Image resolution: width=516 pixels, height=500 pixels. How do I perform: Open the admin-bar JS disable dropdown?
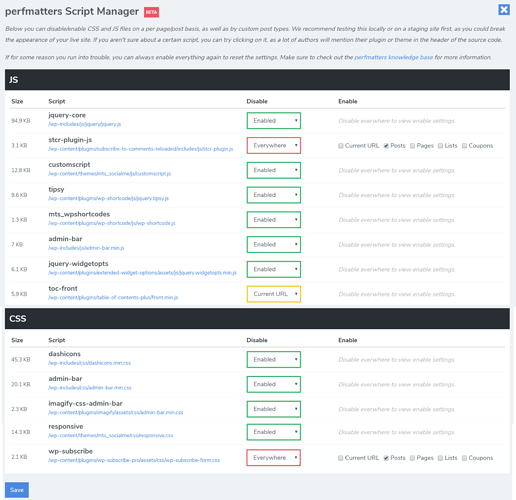(x=274, y=244)
